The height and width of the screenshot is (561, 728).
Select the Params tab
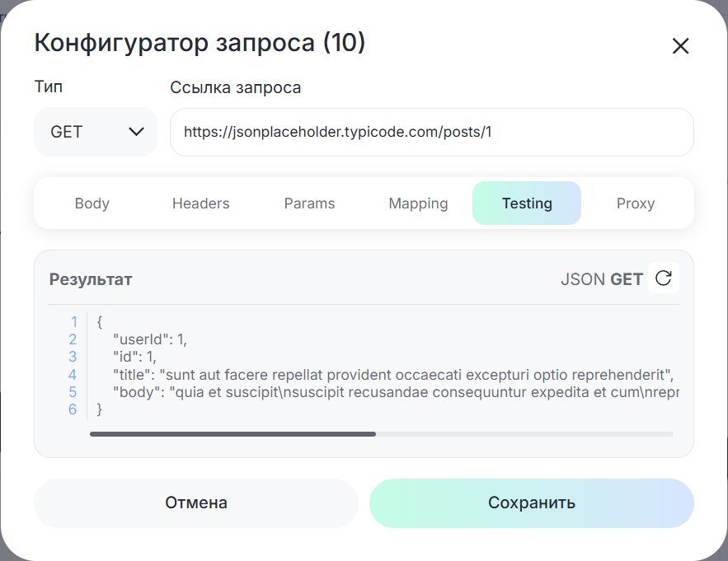[309, 203]
